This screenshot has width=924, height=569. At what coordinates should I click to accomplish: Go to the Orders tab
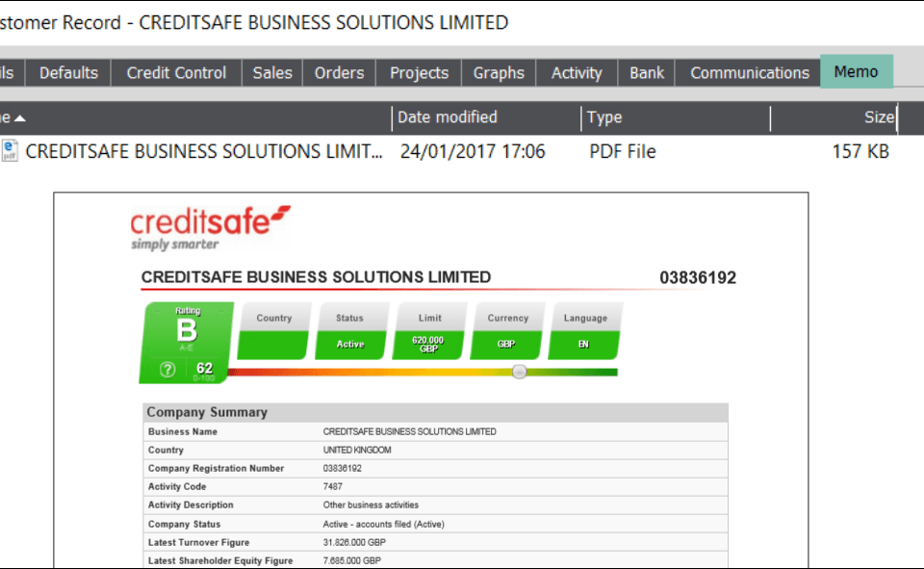click(339, 72)
